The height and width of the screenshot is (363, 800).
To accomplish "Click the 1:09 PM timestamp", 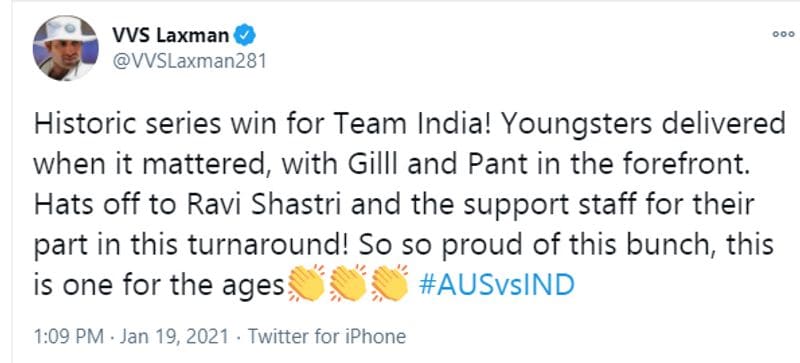I will (68, 336).
